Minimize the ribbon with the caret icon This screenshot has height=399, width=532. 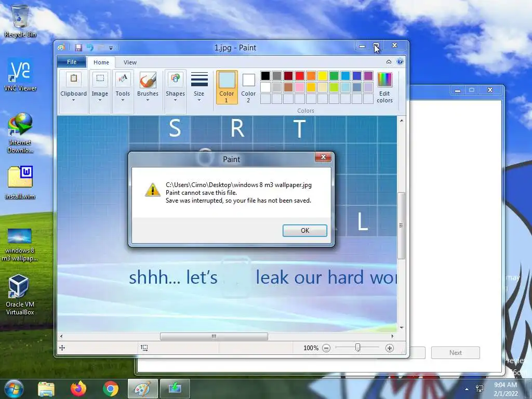(x=389, y=62)
